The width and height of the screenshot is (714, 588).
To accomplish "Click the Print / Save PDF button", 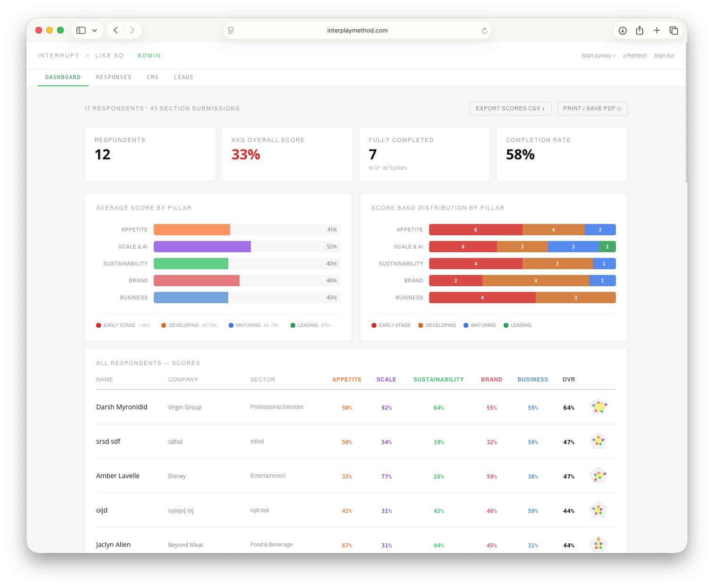I will click(592, 108).
